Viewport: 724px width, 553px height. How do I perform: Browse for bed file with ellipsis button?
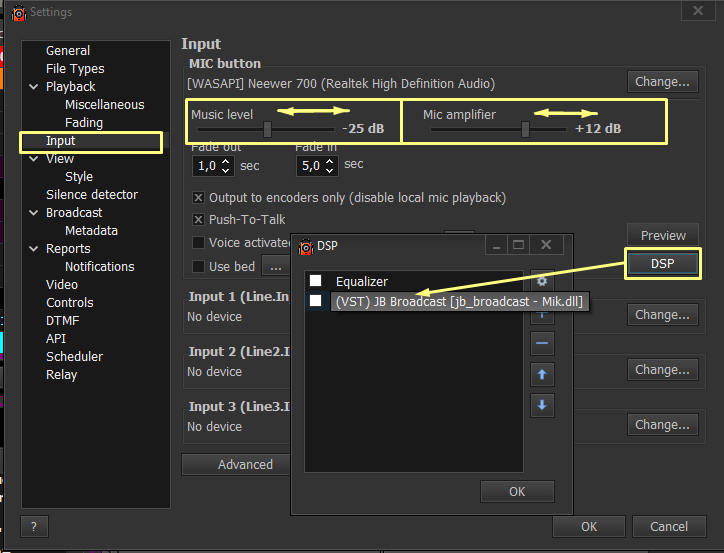tap(274, 266)
